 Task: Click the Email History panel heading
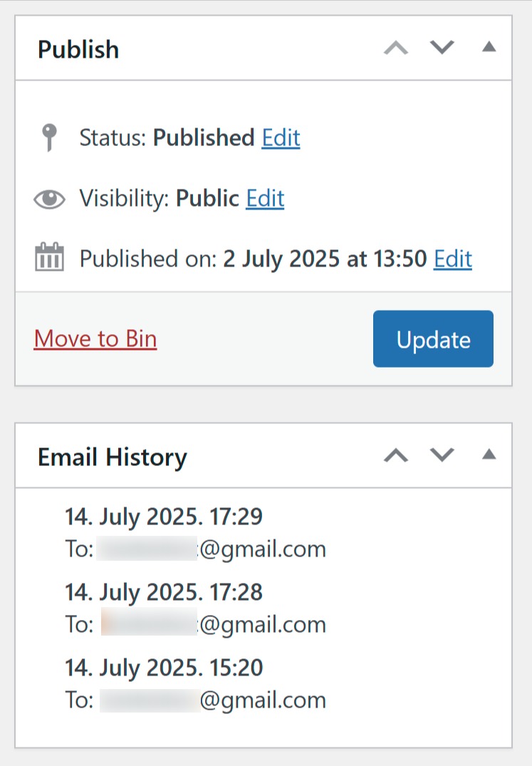tap(113, 457)
